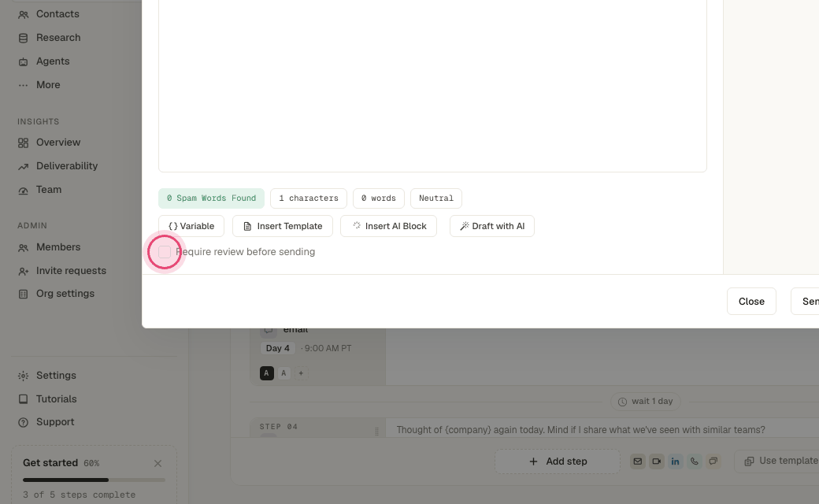The image size is (819, 504).
Task: Click the Neutral tone badge
Action: pyautogui.click(x=436, y=198)
